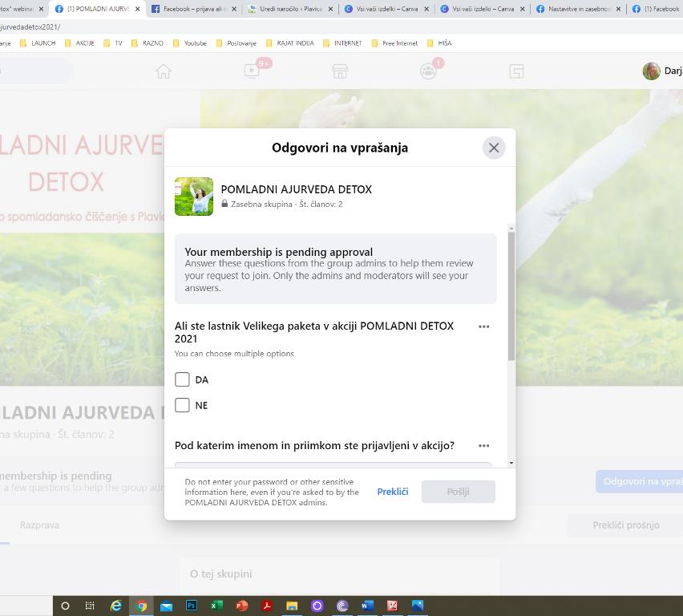Click the Pošlji button
683x616 pixels.
point(459,492)
